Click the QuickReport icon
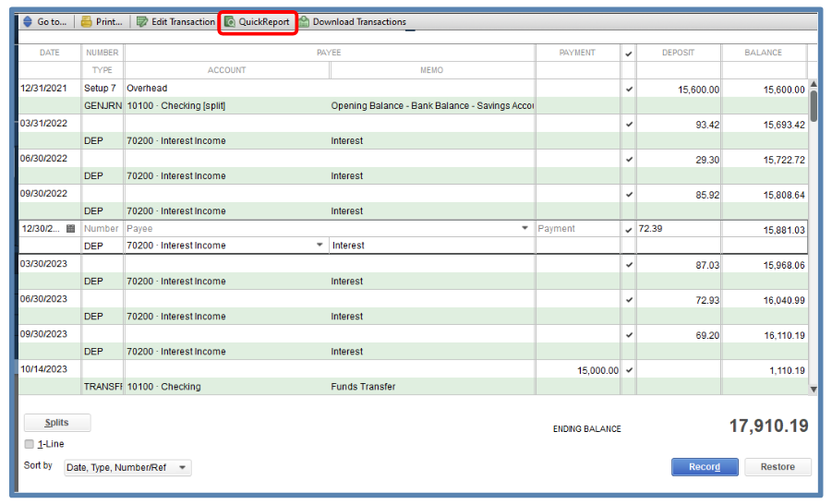This screenshot has width=832, height=504. (229, 22)
